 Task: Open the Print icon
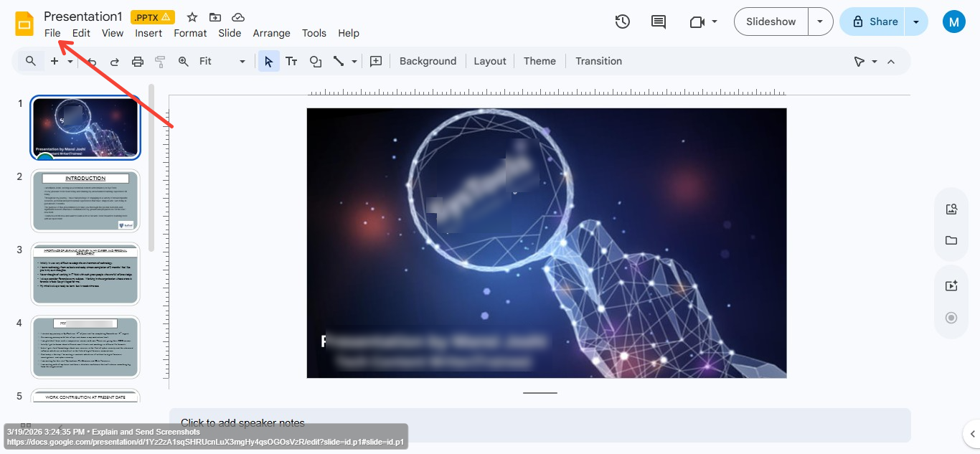coord(137,61)
